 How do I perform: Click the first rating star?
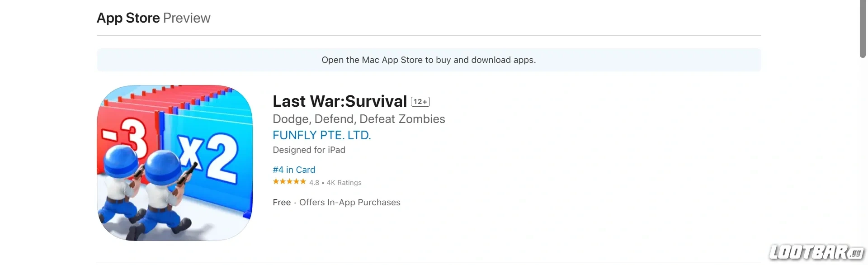pyautogui.click(x=275, y=182)
